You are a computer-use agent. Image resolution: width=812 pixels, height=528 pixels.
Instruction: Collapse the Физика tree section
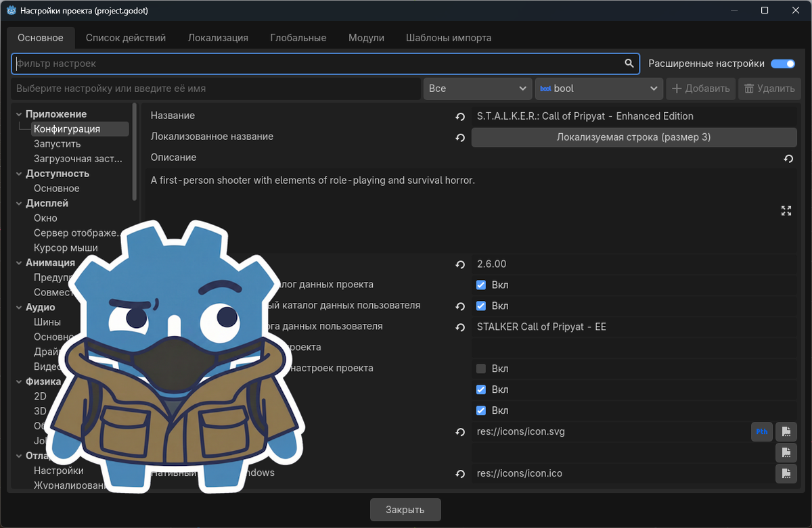click(18, 382)
